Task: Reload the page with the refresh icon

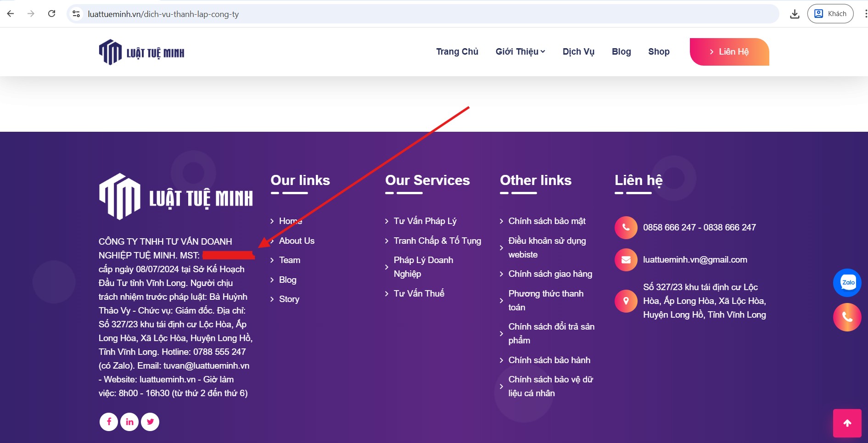Action: [x=52, y=14]
